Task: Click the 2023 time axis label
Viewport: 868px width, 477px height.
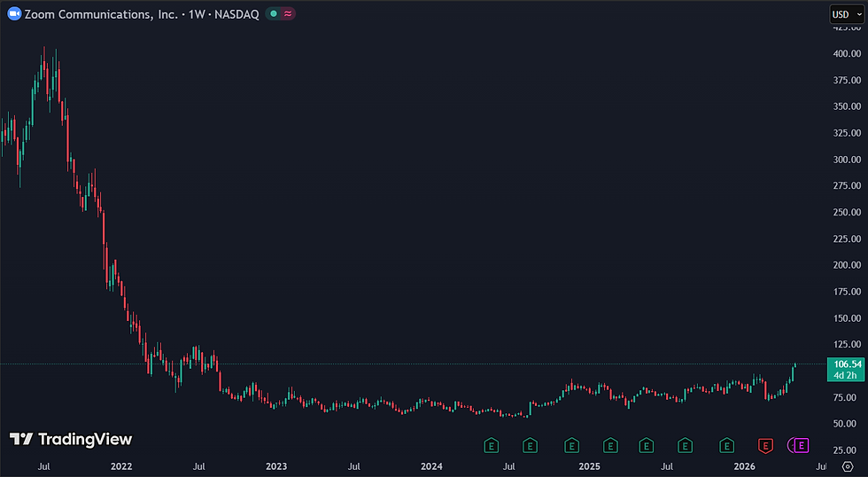Action: coord(276,466)
